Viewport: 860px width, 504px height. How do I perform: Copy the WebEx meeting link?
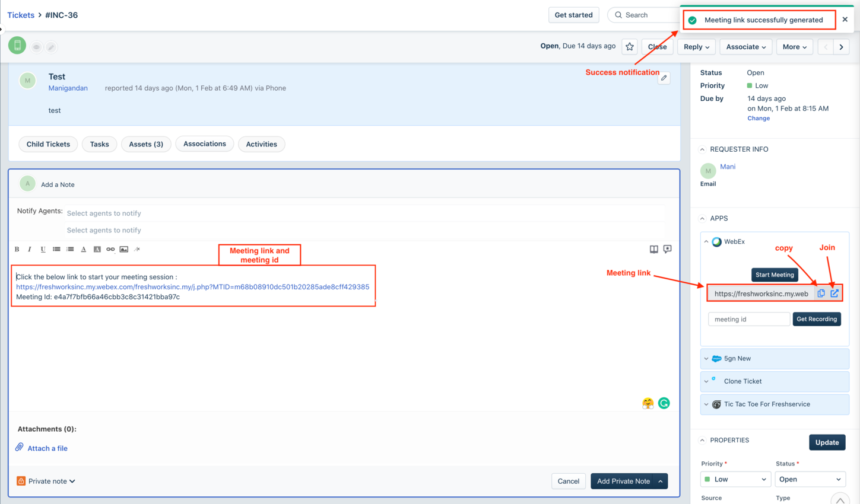click(x=821, y=293)
